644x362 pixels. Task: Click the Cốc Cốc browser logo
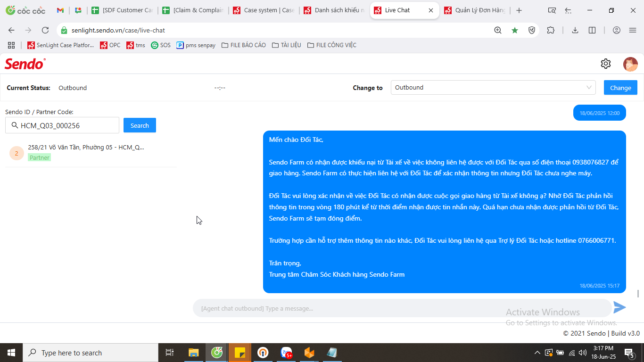point(25,10)
